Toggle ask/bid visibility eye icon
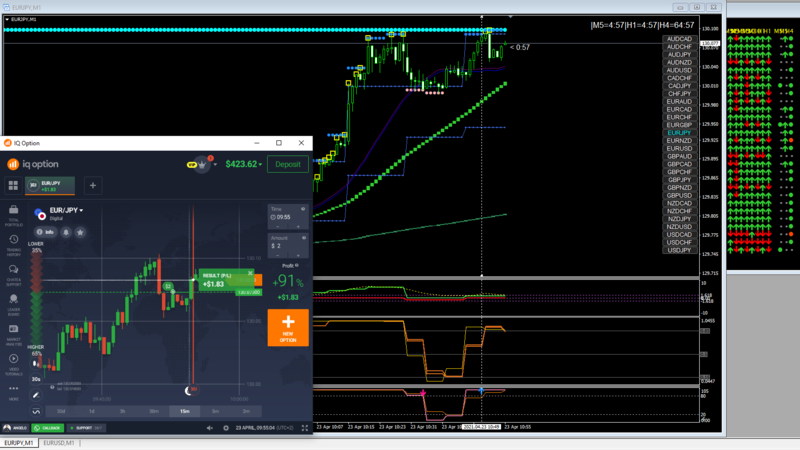800x450 pixels. 52,387
